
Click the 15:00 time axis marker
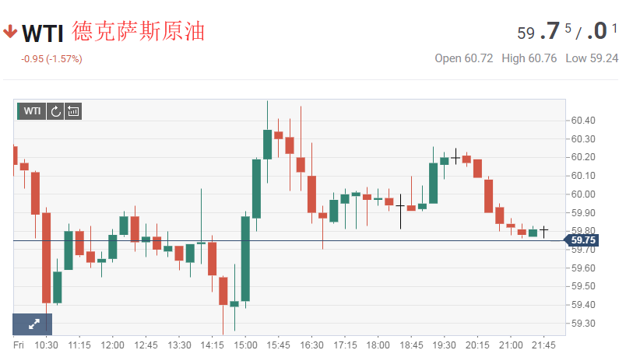pos(245,345)
